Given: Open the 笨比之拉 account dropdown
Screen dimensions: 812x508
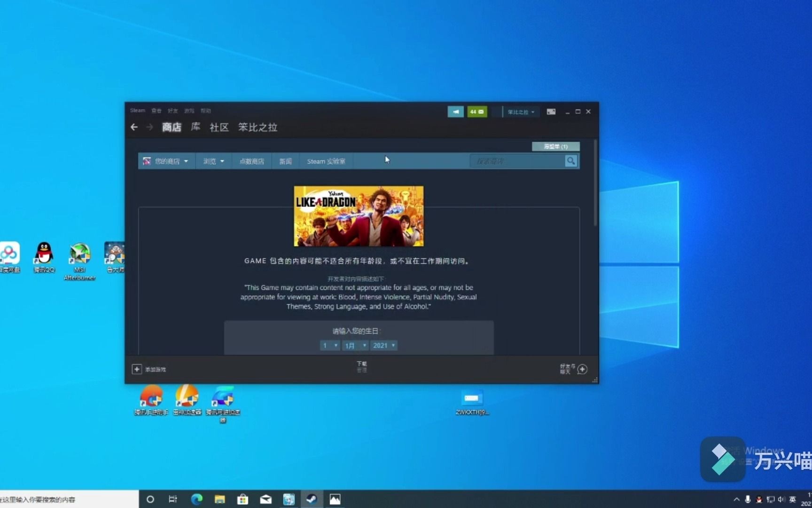Looking at the screenshot, I should pyautogui.click(x=521, y=112).
